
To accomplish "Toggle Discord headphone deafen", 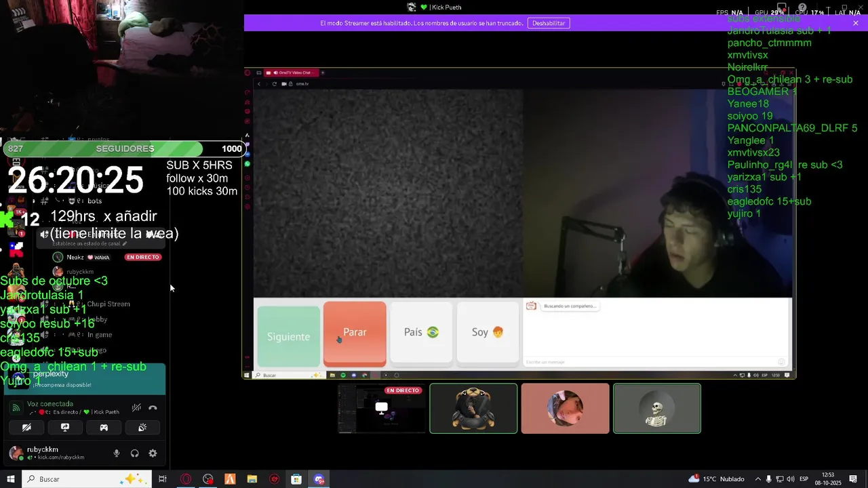I will coord(134,453).
